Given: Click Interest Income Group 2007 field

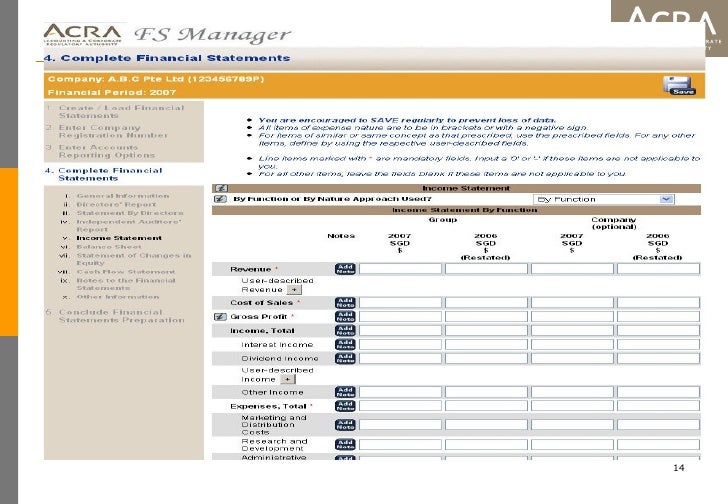Looking at the screenshot, I should click(x=400, y=344).
